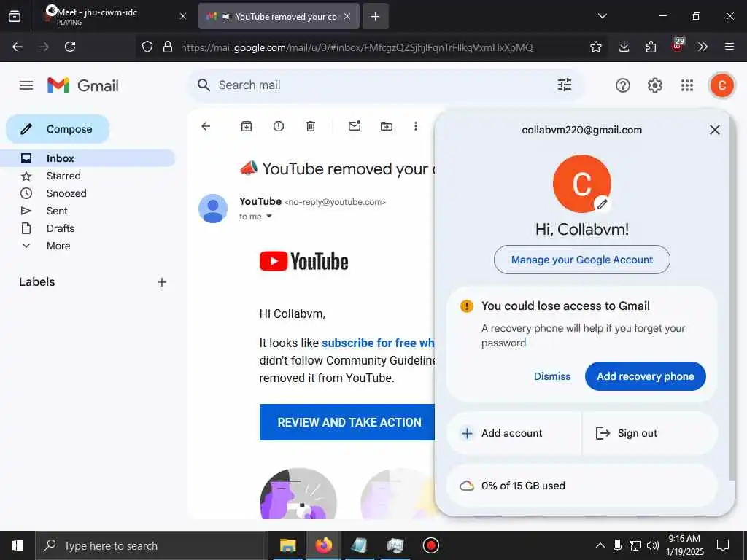Expand recipient details next to 'to me'

click(269, 216)
